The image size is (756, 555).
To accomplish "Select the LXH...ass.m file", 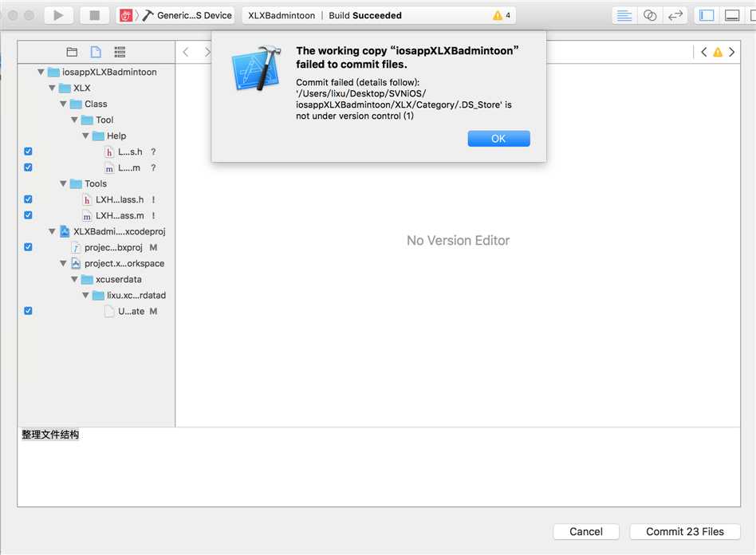I will 113,215.
